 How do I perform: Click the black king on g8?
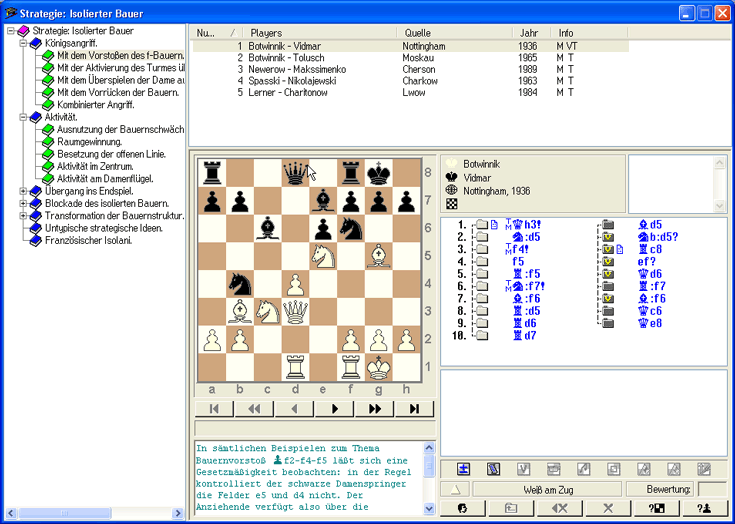pos(379,173)
